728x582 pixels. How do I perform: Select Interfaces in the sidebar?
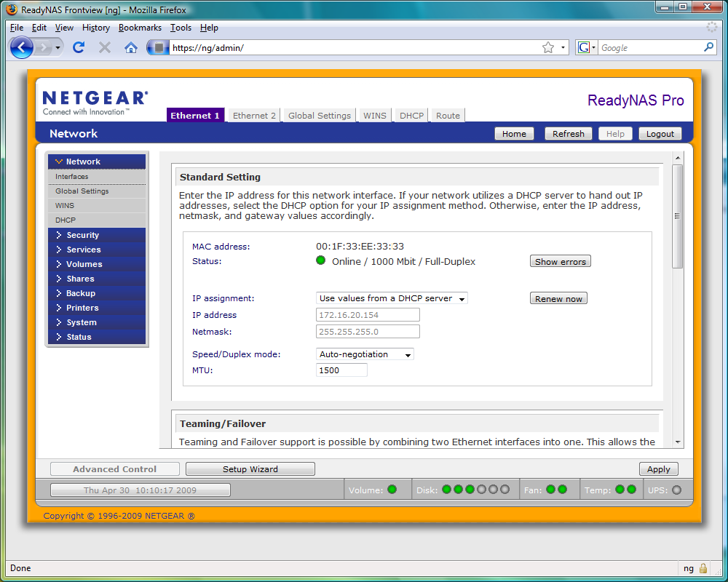97,177
